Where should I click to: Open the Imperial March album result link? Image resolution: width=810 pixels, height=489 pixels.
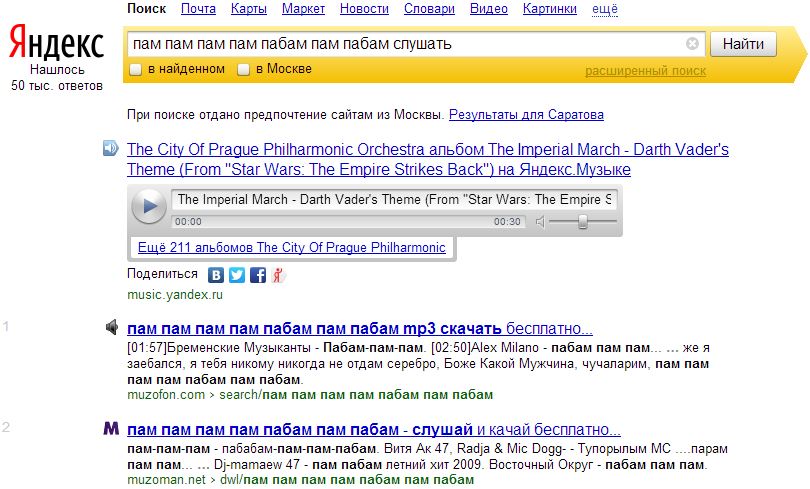(428, 159)
